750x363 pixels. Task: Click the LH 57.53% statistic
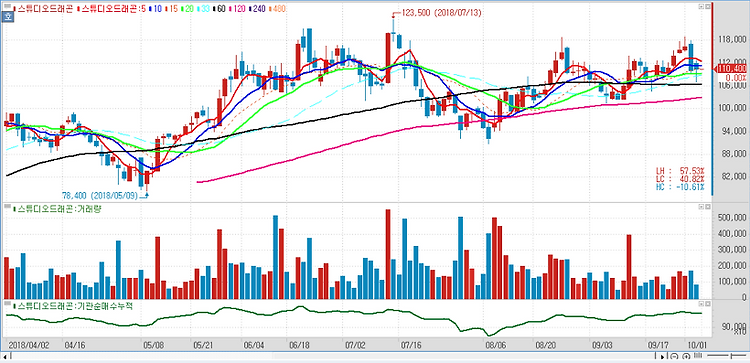pos(681,171)
